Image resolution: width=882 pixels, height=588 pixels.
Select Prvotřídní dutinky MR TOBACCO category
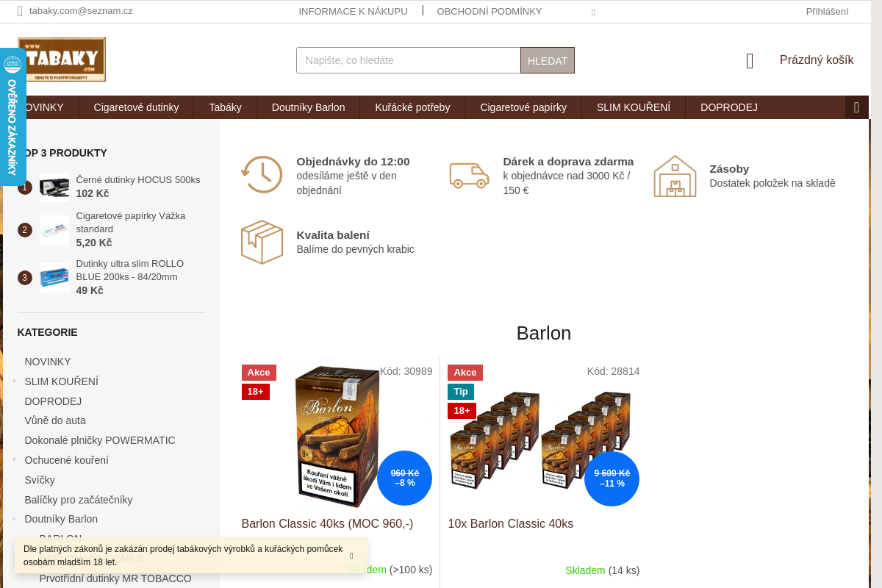pos(115,578)
